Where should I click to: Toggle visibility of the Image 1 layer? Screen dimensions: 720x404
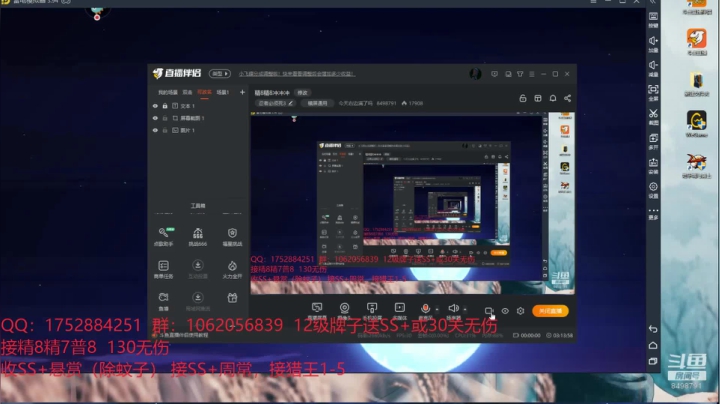click(x=155, y=130)
